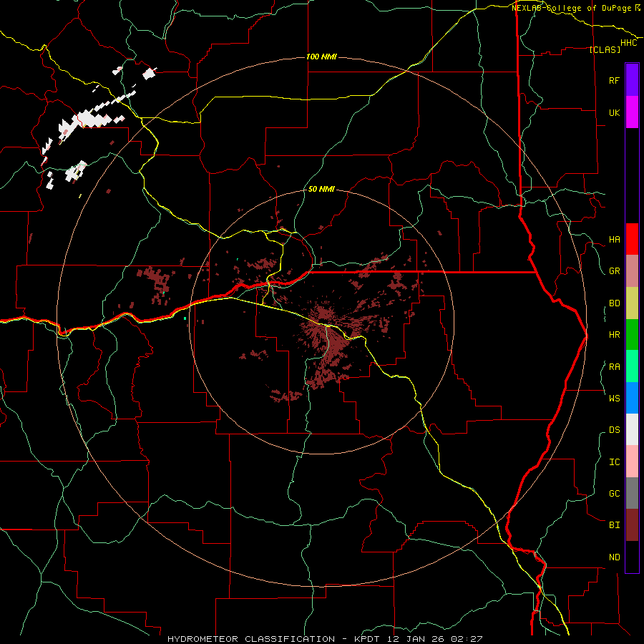Click the HA legend label
The width and height of the screenshot is (644, 644).
pyautogui.click(x=614, y=239)
